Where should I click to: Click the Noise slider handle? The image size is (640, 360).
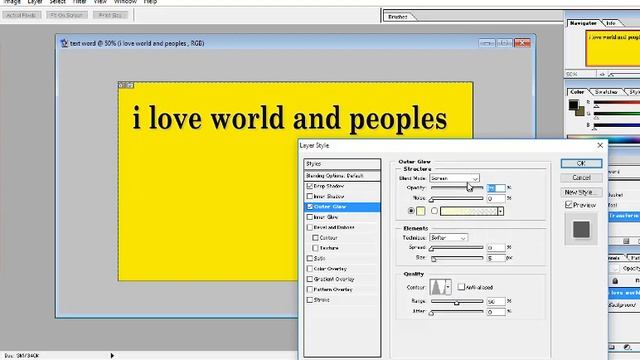(431, 200)
